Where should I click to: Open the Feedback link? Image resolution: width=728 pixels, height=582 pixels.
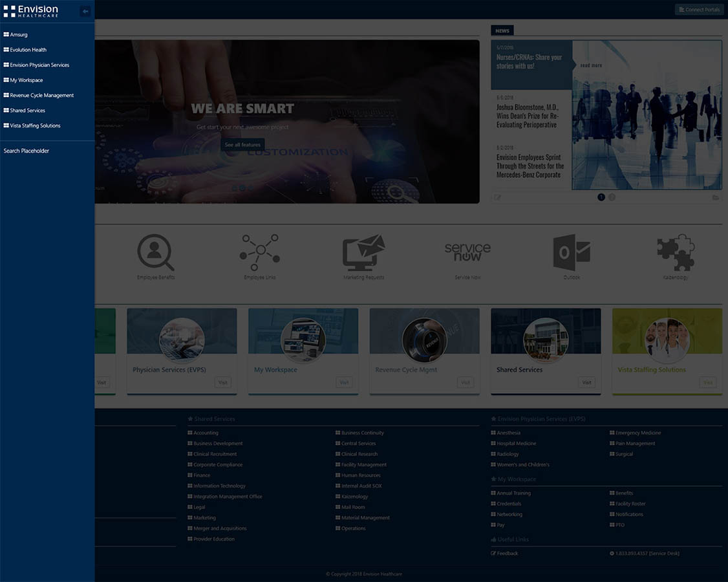click(x=504, y=554)
